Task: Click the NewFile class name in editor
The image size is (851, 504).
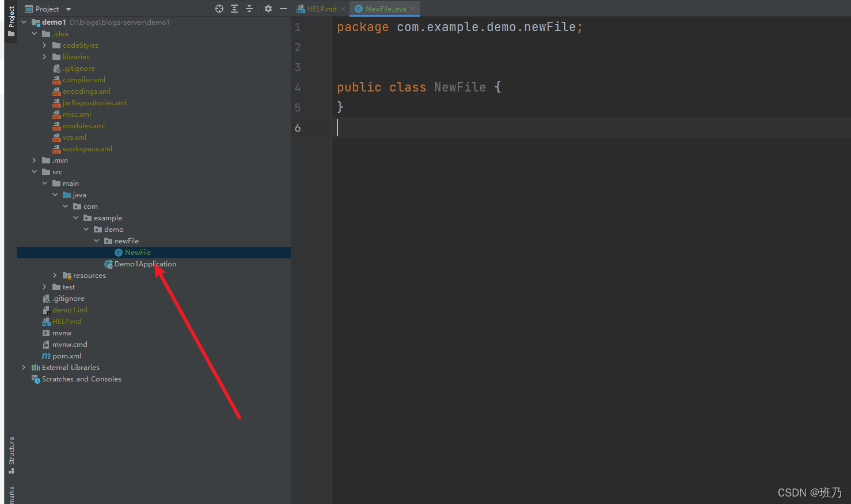Action: pyautogui.click(x=460, y=87)
